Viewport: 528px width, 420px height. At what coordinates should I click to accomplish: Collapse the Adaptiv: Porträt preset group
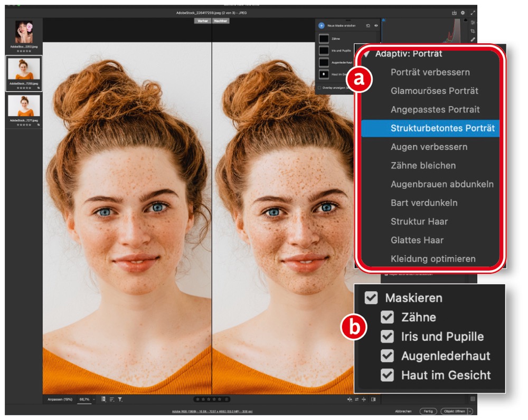[367, 53]
